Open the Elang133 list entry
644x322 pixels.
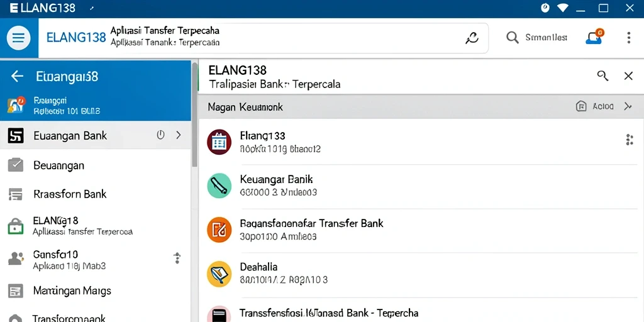pos(421,142)
